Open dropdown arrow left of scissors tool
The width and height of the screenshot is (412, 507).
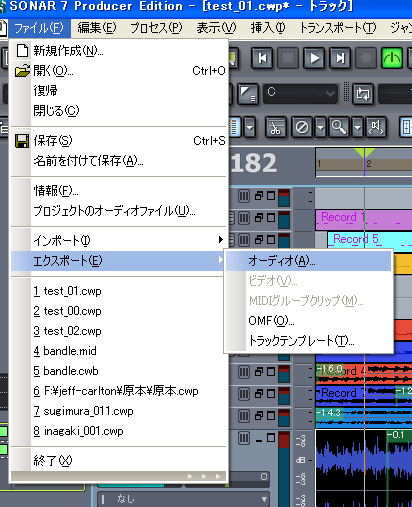click(250, 127)
